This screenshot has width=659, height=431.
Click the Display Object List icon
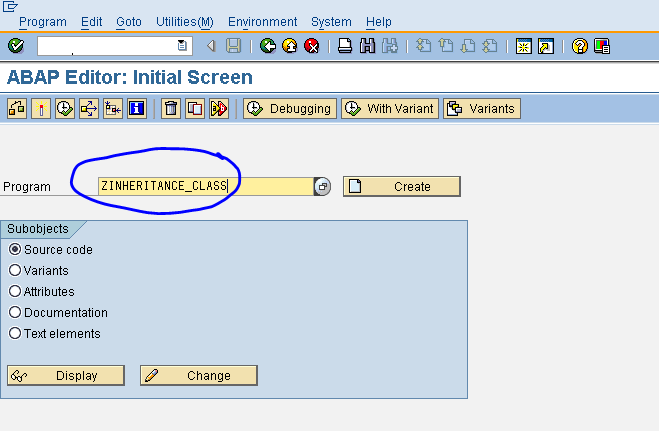(x=113, y=109)
